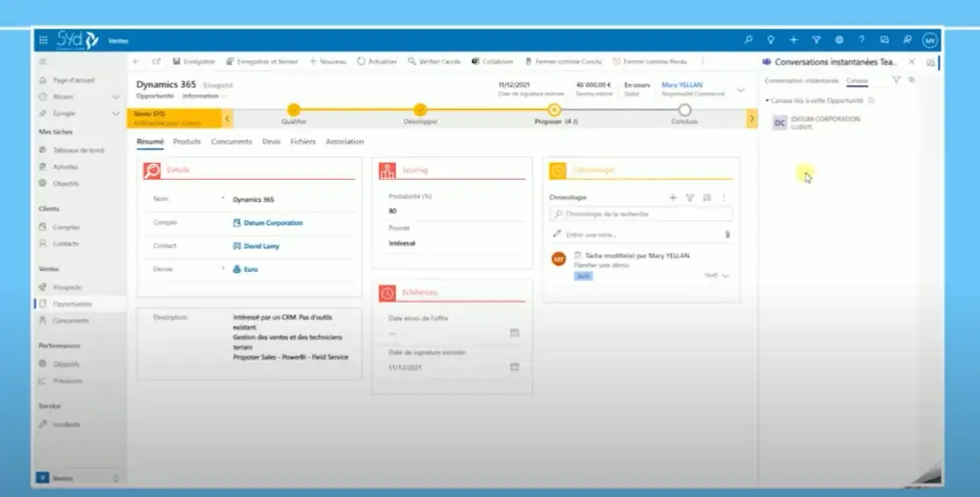Click Collaborer in the command bar
The image size is (980, 497).
493,61
